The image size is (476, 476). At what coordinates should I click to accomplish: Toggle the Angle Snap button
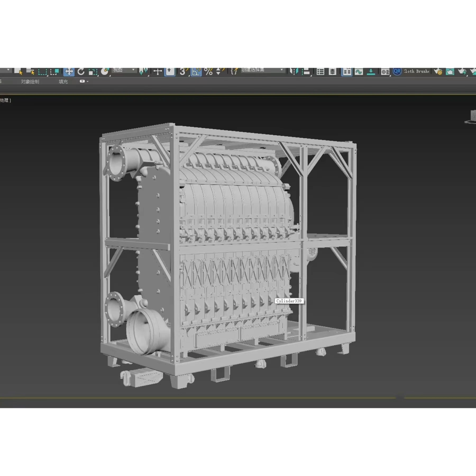click(x=196, y=71)
